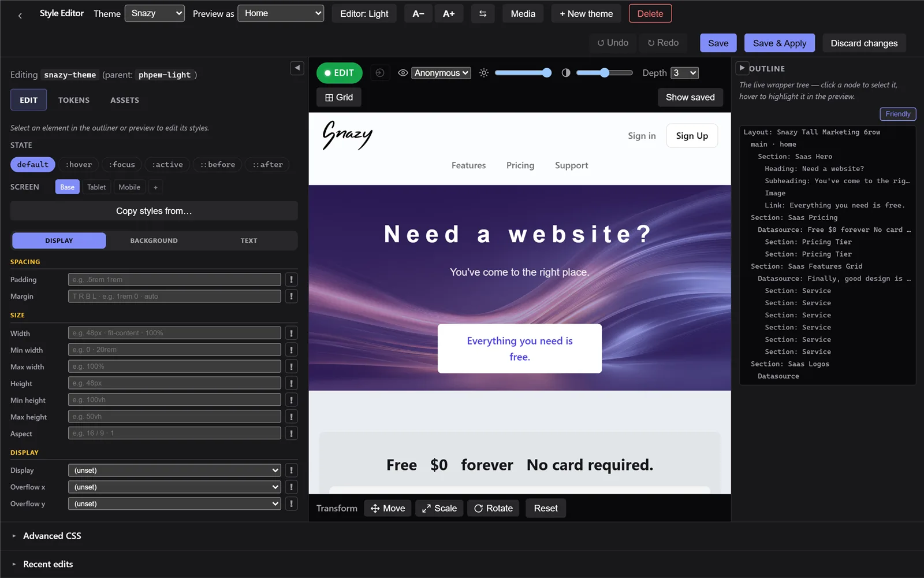Click the Snazy logo in preview
Image resolution: width=924 pixels, height=578 pixels.
pyautogui.click(x=347, y=135)
